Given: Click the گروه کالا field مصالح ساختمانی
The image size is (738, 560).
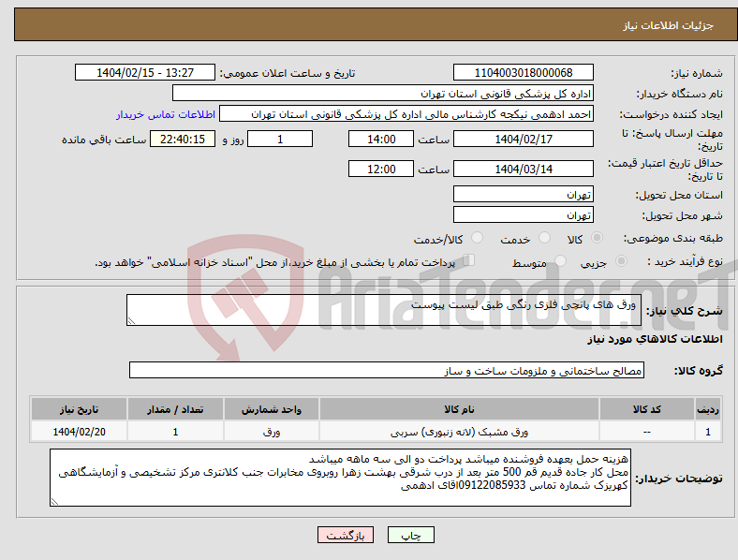Looking at the screenshot, I should tap(387, 370).
